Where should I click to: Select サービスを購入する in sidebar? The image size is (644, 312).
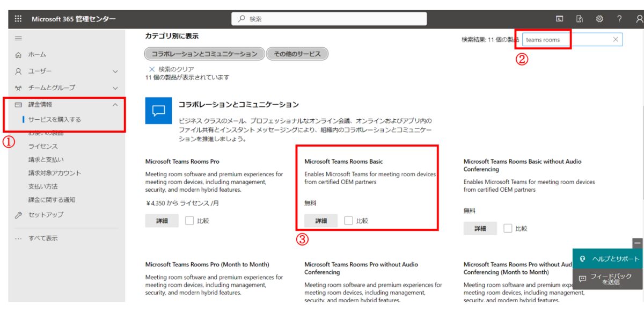[x=55, y=119]
